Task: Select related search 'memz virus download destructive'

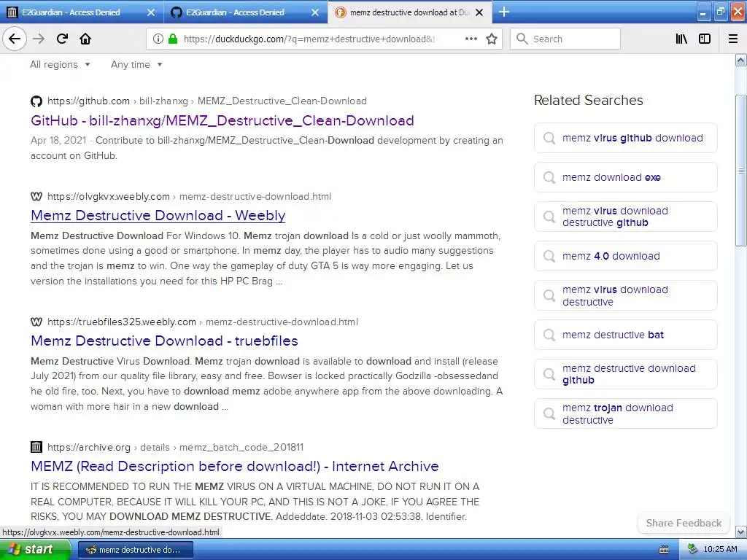Action: tap(625, 296)
